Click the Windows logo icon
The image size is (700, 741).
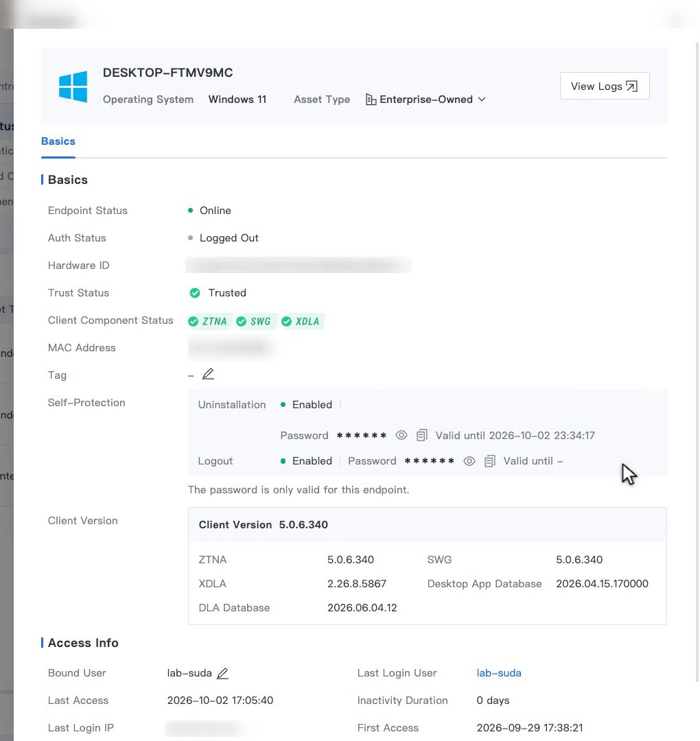73,86
